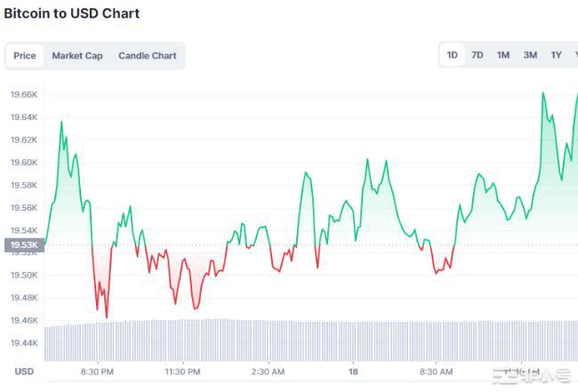Click the 19.64K y-axis label
This screenshot has width=578, height=392.
click(24, 117)
